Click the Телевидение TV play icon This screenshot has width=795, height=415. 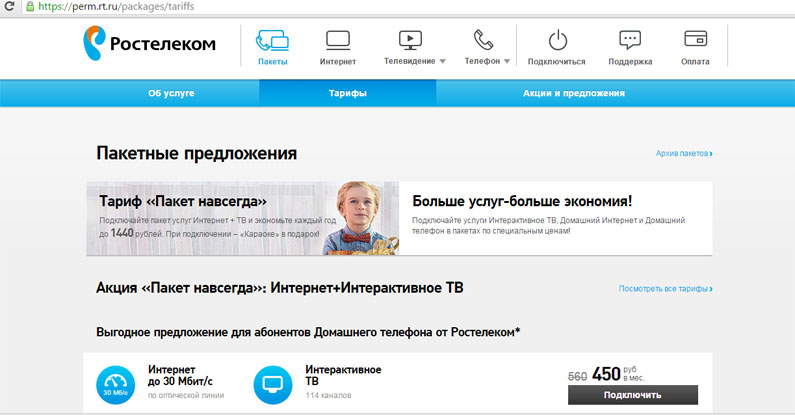click(x=410, y=40)
